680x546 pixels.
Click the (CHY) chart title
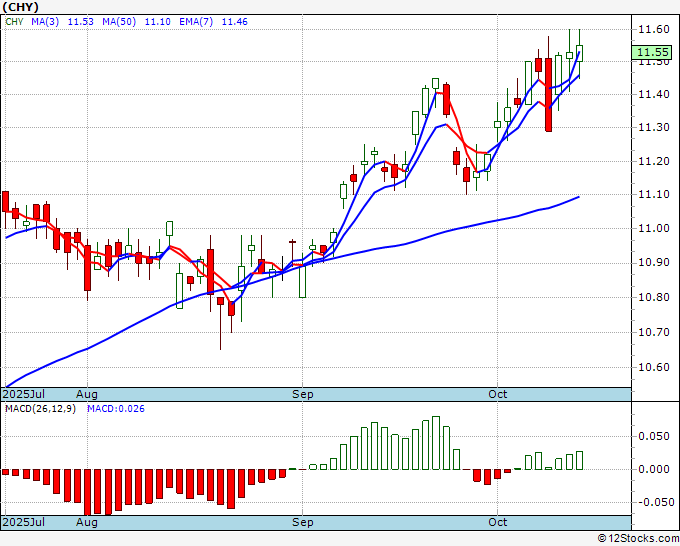click(x=20, y=7)
